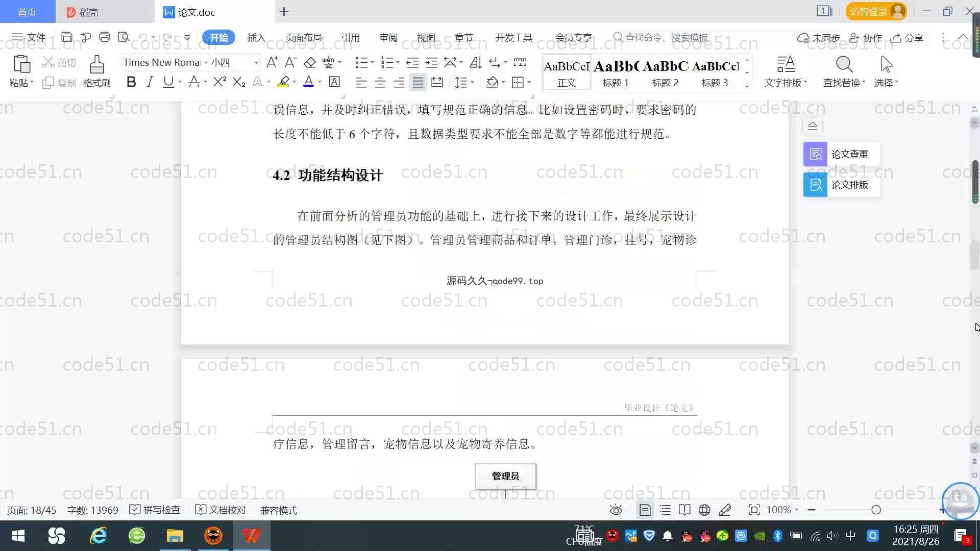The height and width of the screenshot is (551, 980).
Task: Apply superscript formatting
Action: coord(220,82)
